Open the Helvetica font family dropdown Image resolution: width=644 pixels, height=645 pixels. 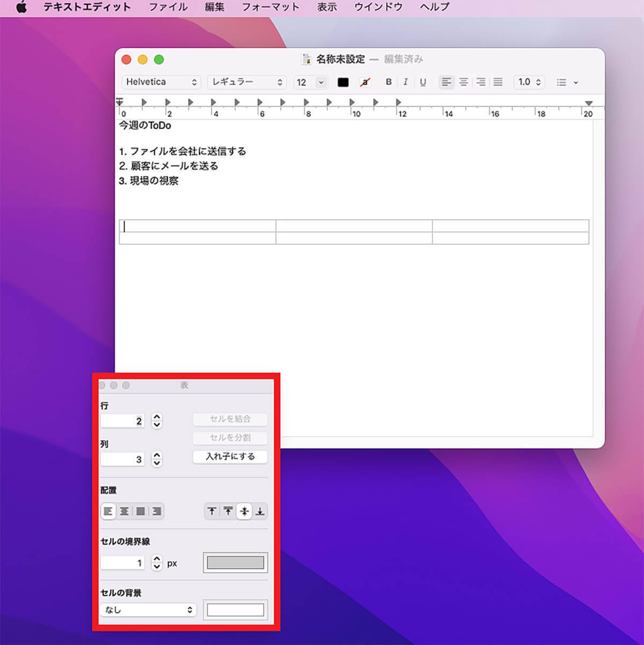coord(162,82)
